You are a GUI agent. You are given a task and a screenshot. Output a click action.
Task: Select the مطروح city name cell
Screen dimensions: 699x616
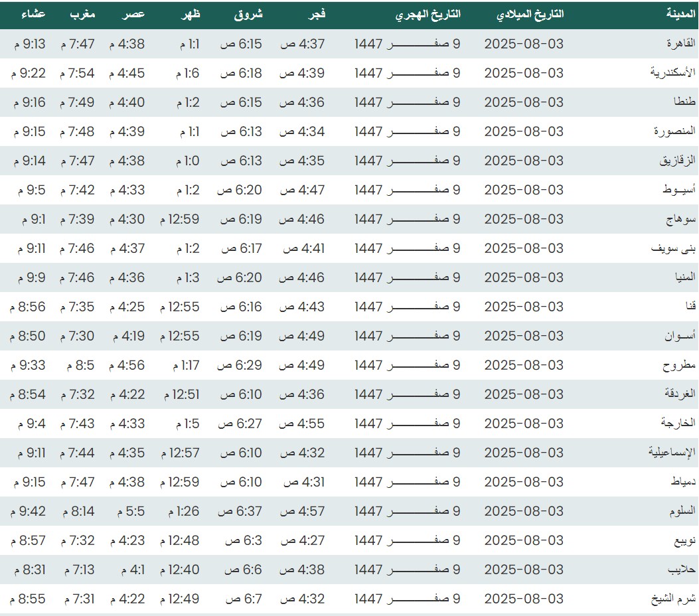click(x=679, y=365)
